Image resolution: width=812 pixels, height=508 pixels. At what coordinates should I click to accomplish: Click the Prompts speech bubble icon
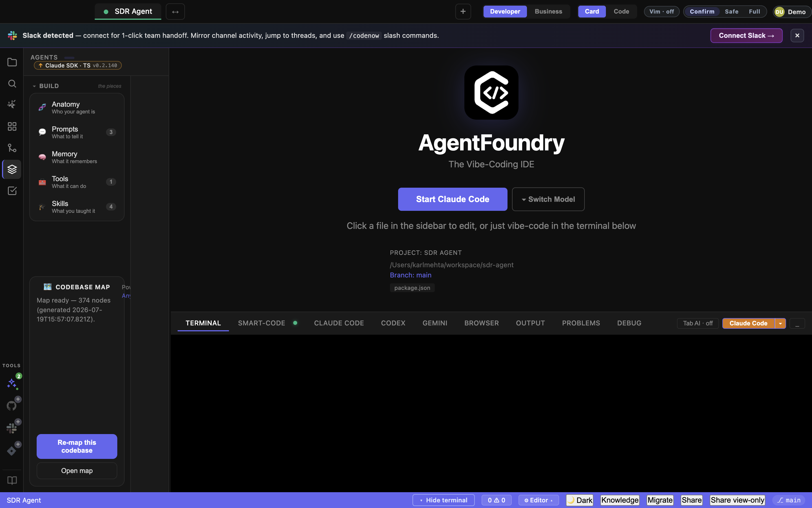(x=42, y=132)
